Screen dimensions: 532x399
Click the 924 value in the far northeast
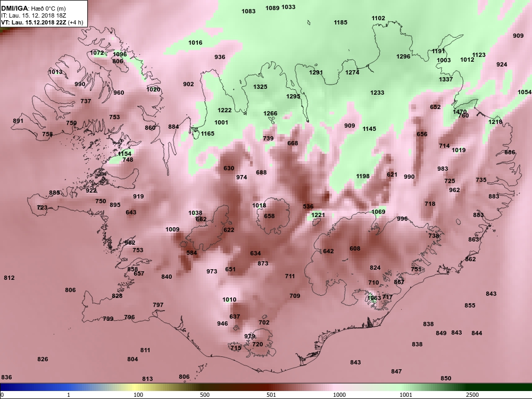coord(502,64)
